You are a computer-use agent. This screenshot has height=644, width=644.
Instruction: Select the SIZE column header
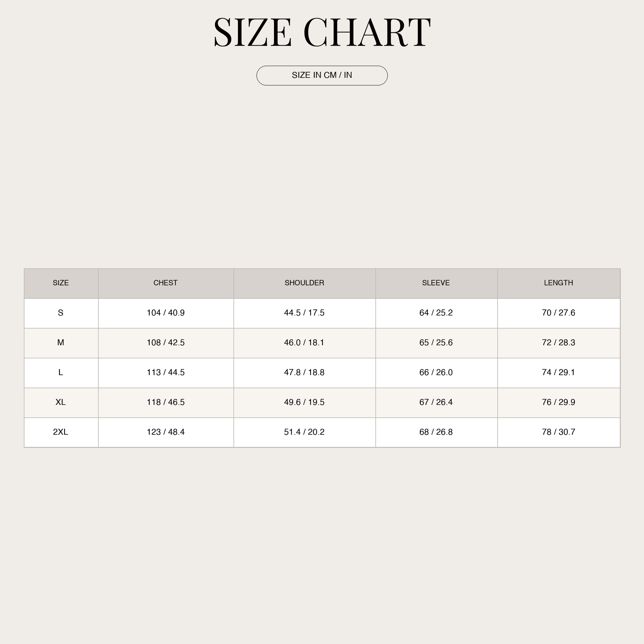pos(61,283)
